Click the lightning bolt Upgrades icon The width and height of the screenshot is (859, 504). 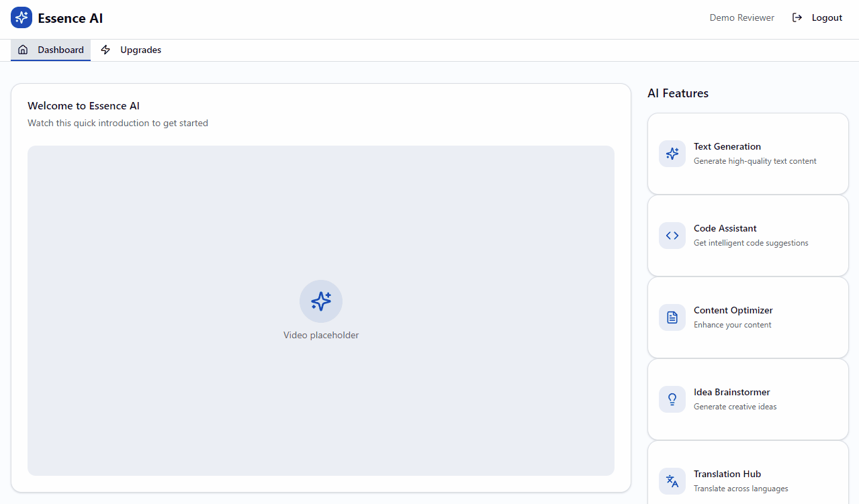105,50
